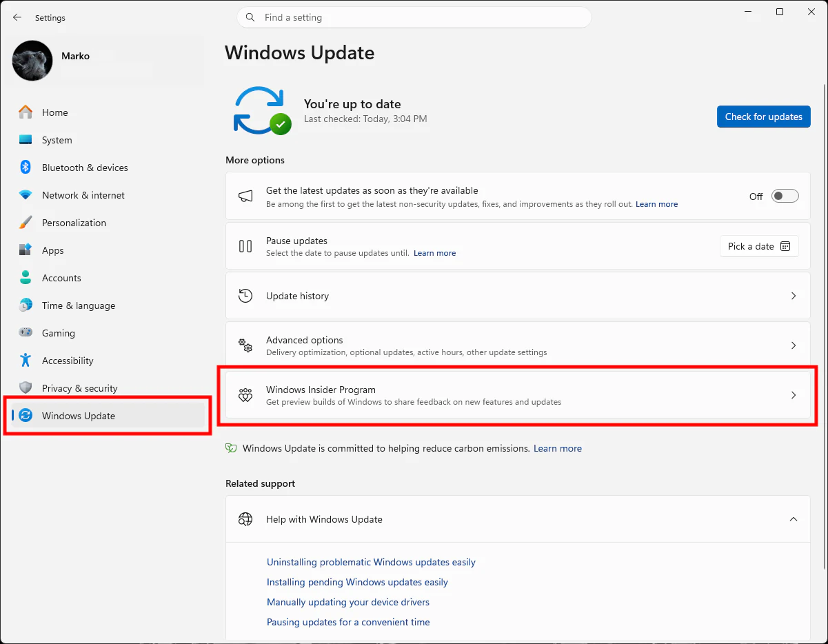Click the Find a setting search box
The width and height of the screenshot is (828, 644).
(414, 17)
